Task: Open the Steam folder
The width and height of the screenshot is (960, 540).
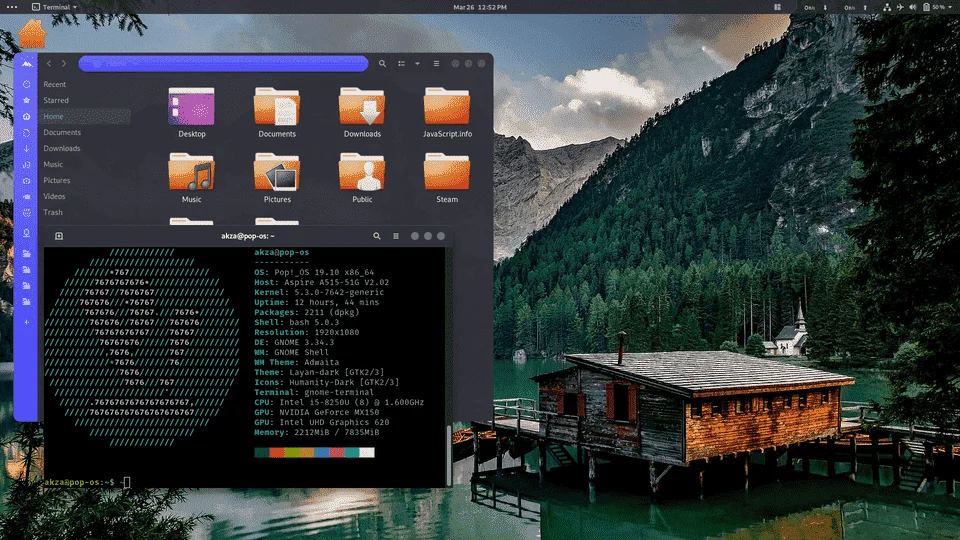Action: [x=447, y=178]
